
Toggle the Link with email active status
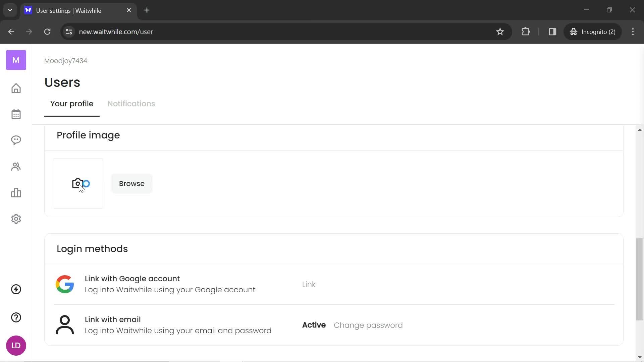pyautogui.click(x=314, y=325)
